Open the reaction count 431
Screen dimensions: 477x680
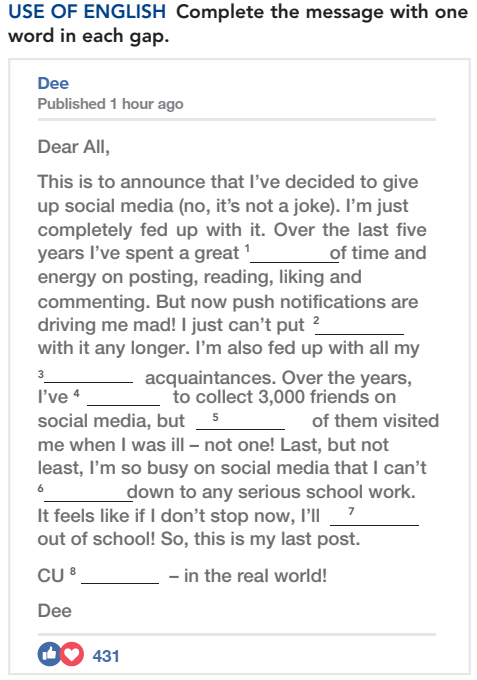tap(105, 656)
